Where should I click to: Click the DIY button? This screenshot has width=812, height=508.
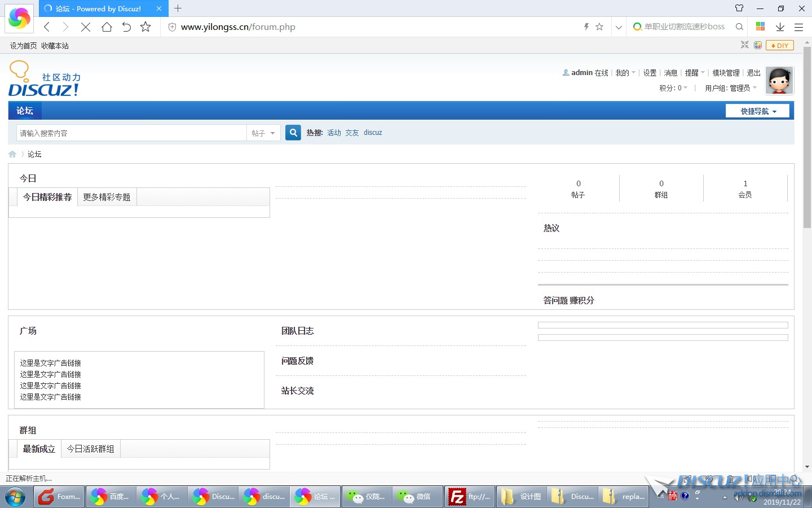[x=780, y=46]
